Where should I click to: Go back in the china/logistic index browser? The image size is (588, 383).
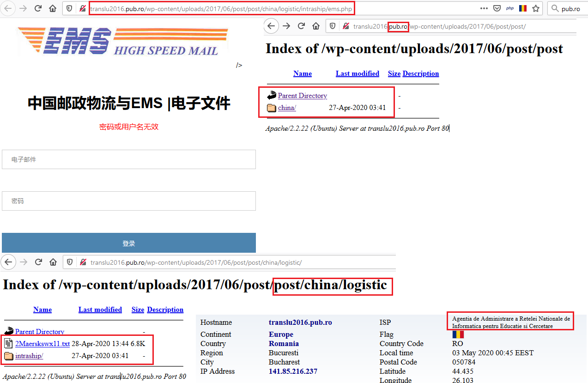pyautogui.click(x=8, y=262)
